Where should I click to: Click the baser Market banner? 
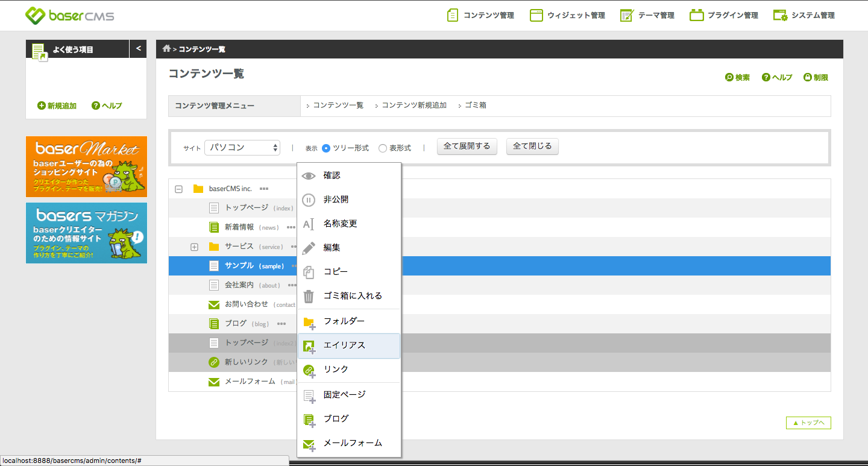(86, 166)
